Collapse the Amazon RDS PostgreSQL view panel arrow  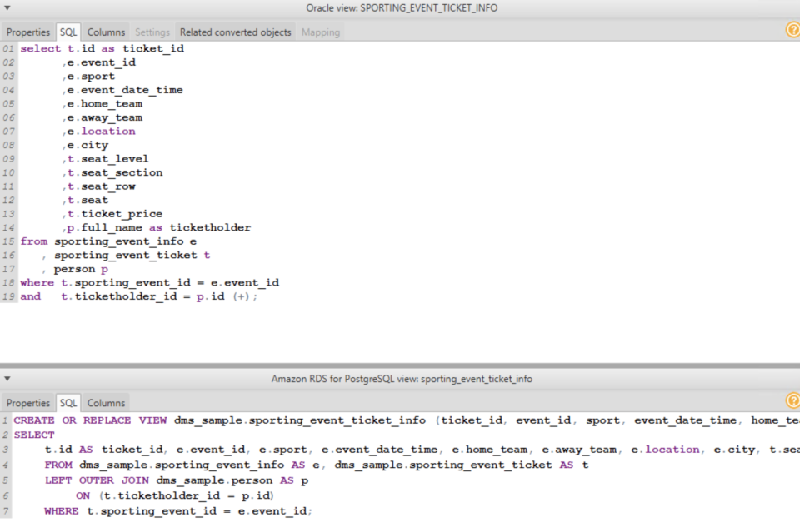7,379
